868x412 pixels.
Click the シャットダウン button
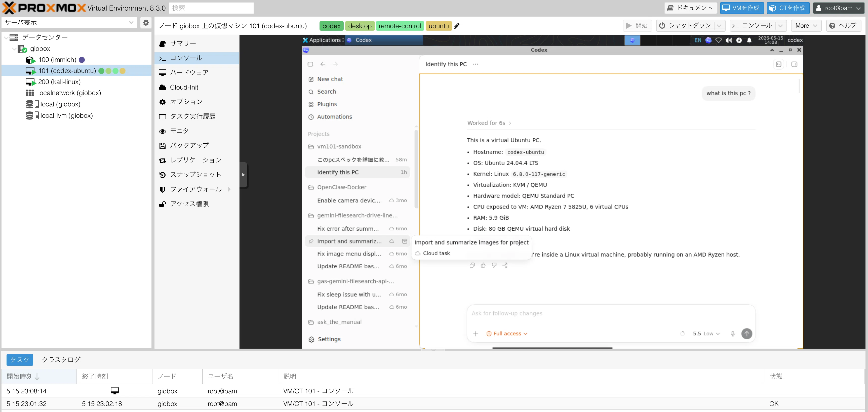(685, 26)
